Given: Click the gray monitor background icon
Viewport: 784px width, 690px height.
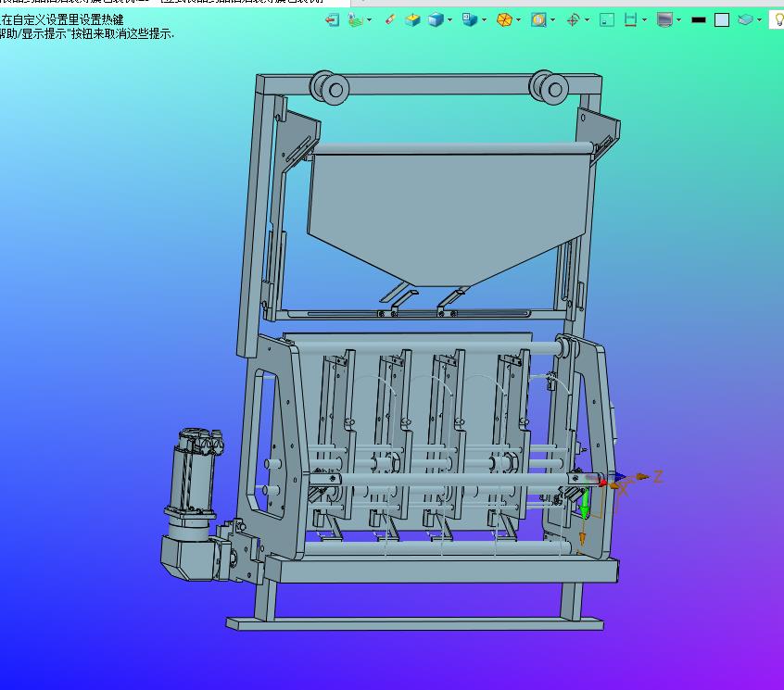Looking at the screenshot, I should (x=664, y=20).
